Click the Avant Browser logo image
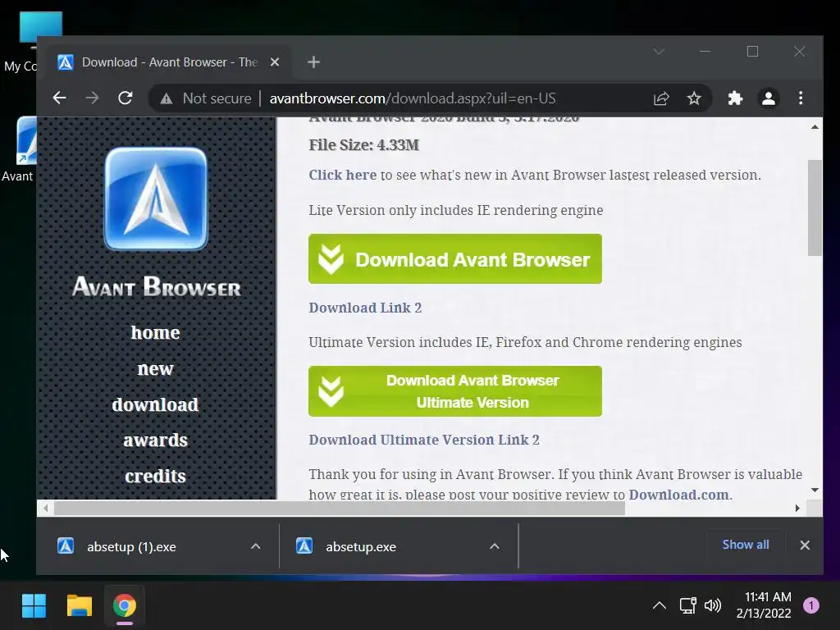 (x=156, y=199)
